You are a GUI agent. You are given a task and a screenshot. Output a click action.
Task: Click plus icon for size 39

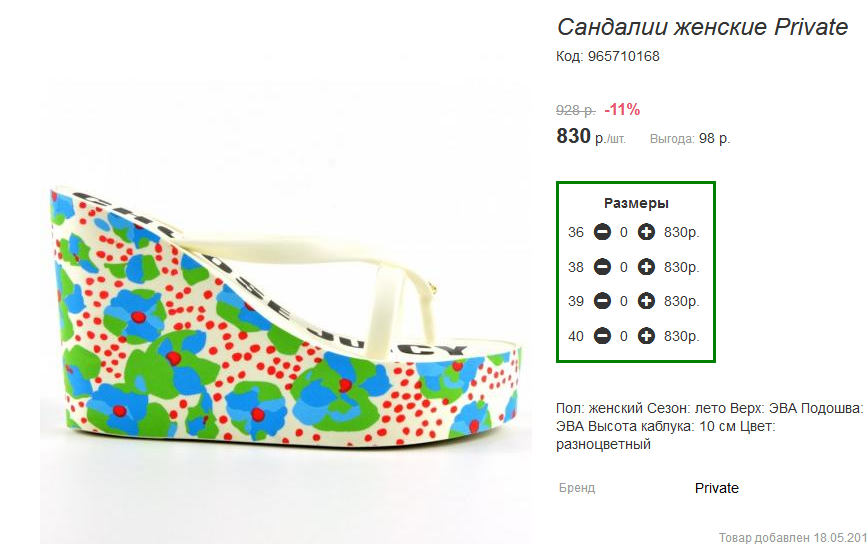(646, 301)
